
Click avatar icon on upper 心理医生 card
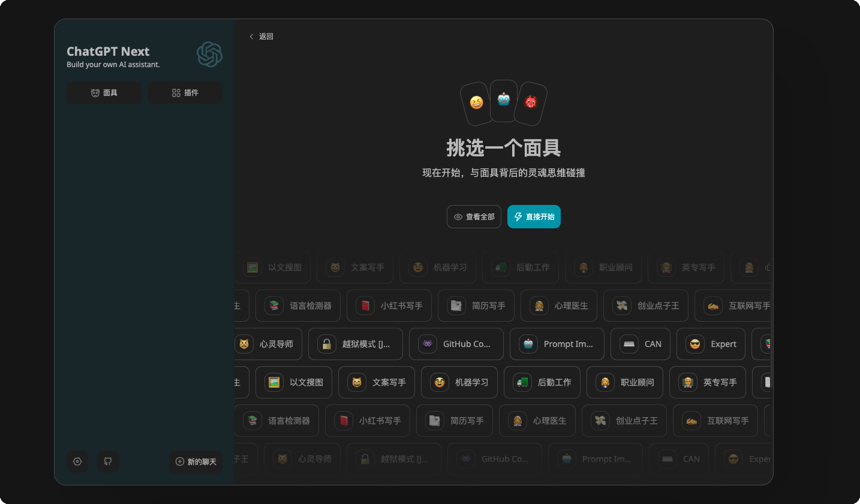coord(539,306)
